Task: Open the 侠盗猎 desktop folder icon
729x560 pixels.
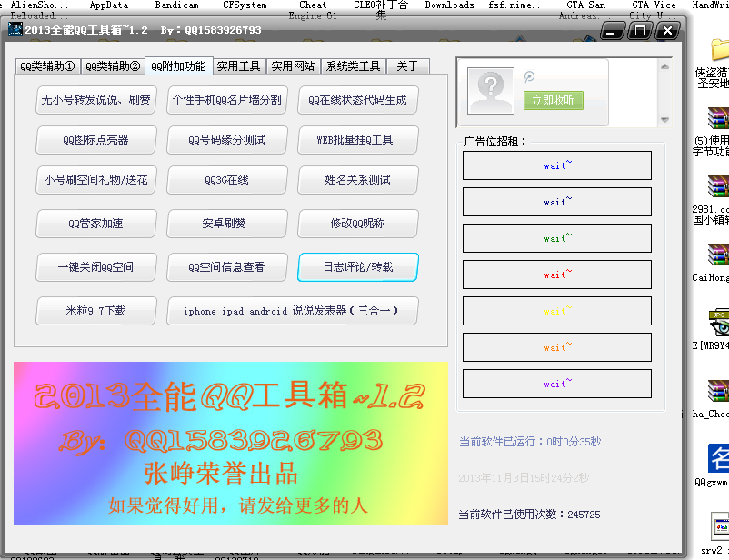Action: (719, 49)
